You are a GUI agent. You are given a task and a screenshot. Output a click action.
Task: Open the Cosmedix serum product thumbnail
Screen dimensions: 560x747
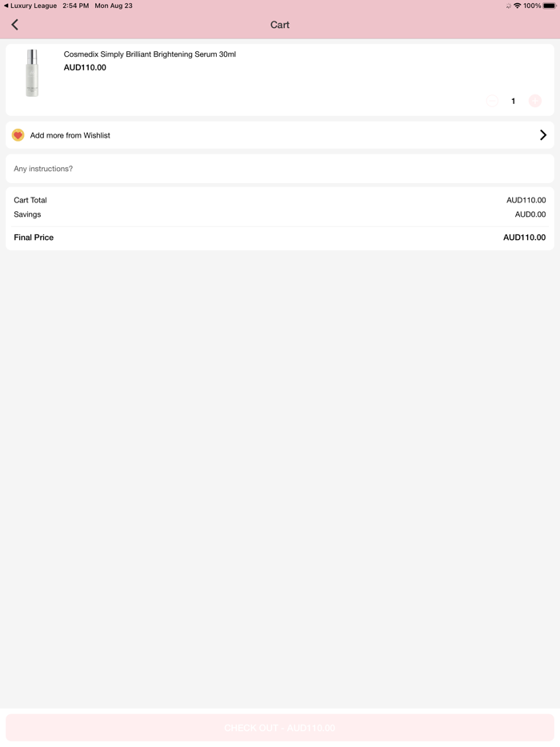pyautogui.click(x=32, y=73)
